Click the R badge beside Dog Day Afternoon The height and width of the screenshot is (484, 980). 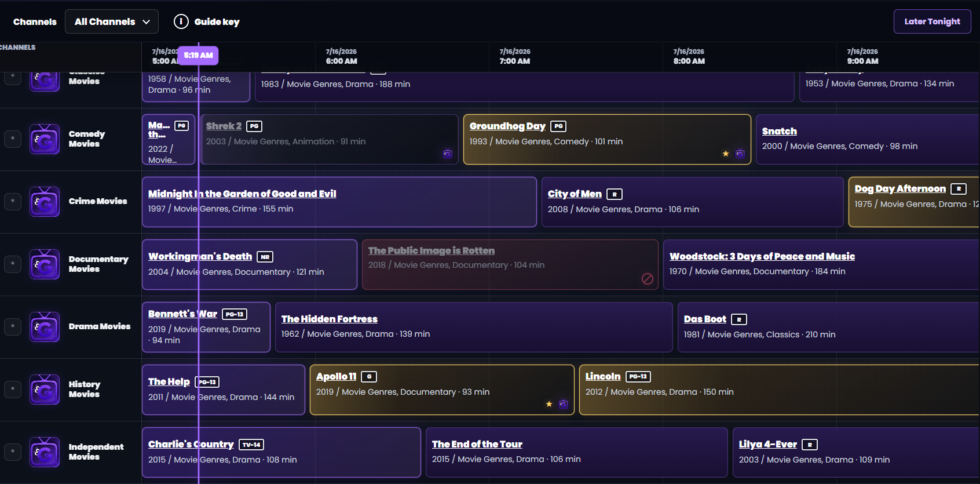point(959,189)
